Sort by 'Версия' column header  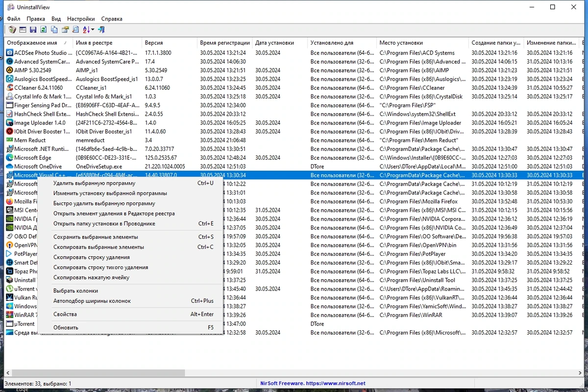click(170, 43)
